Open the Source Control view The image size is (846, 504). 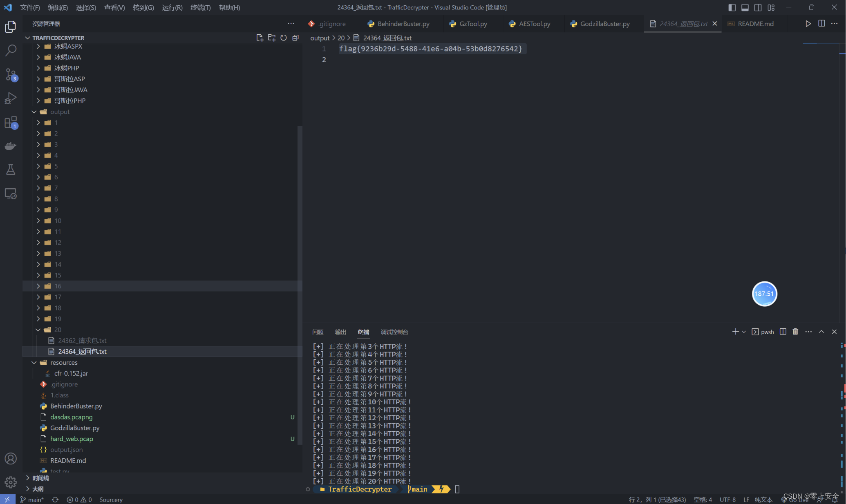[x=11, y=74]
